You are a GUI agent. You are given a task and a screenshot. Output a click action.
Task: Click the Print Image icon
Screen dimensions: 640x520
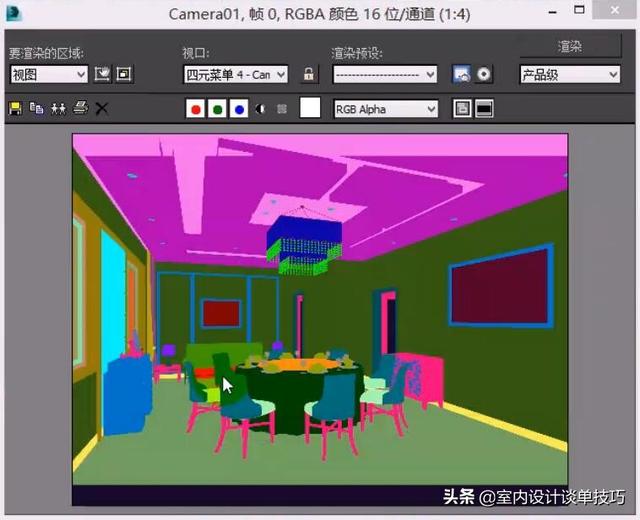(80, 108)
